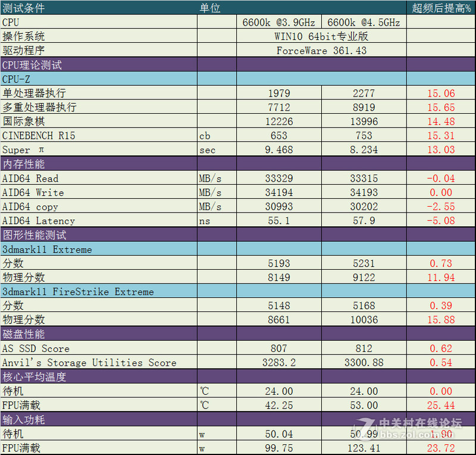Screen dimensions: 476x455
Task: Select the WIN10 64bit专业版 cell
Action: pos(321,36)
